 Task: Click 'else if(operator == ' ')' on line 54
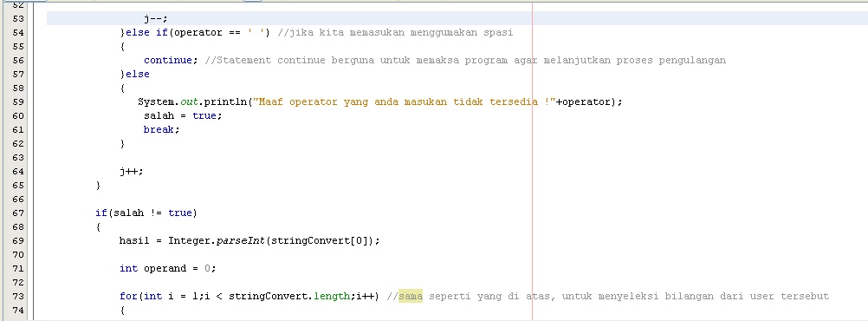click(x=198, y=33)
